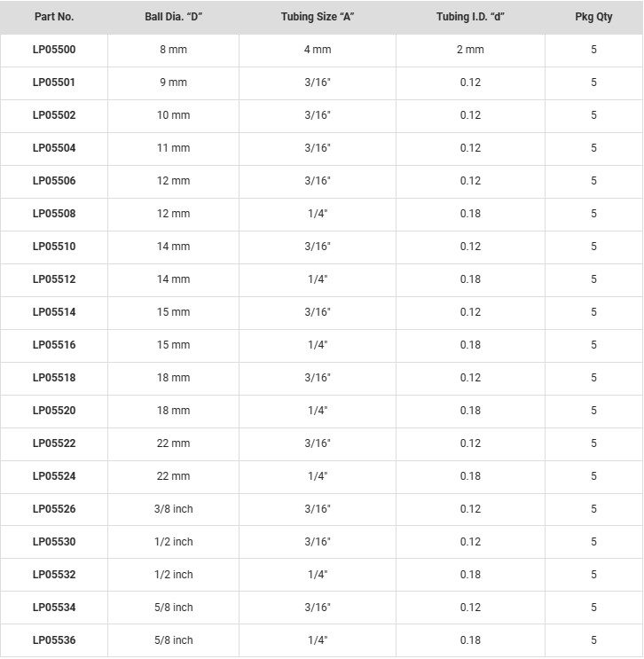Click part number LP05530
Screen dimensions: 644x659
tap(54, 542)
